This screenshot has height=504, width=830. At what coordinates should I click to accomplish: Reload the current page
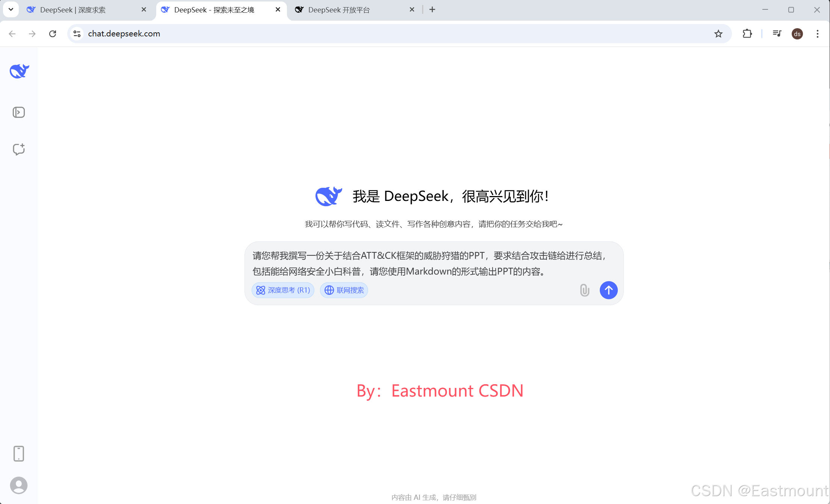(53, 34)
